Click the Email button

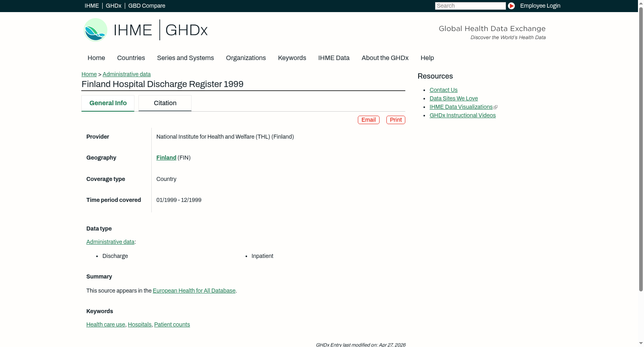point(369,120)
